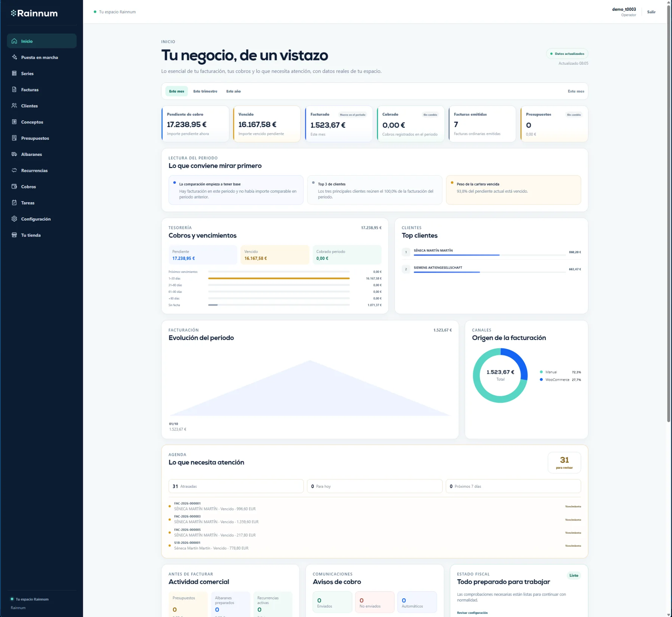Click demo_t0003 user label

(x=624, y=9)
